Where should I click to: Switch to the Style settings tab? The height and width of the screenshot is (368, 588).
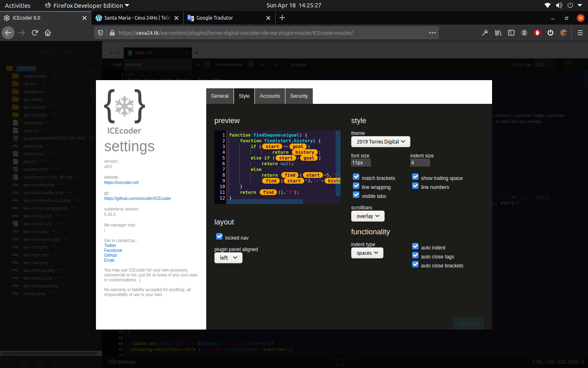pos(244,96)
